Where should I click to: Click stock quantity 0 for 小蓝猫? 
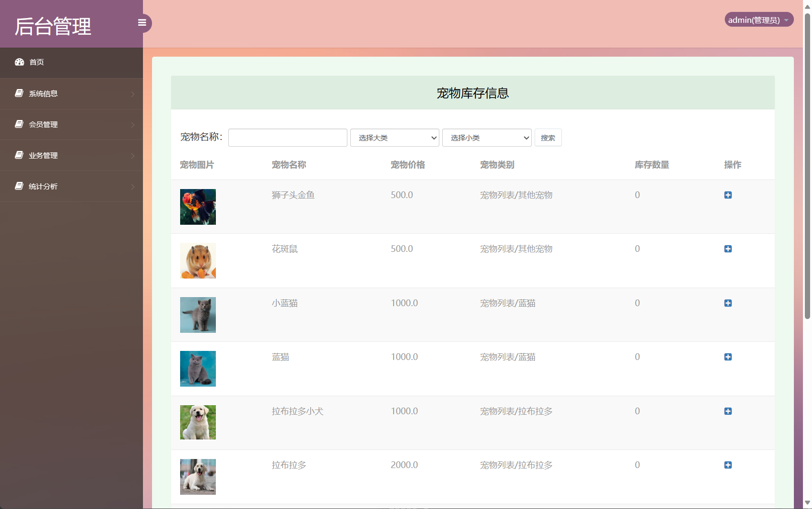pos(637,303)
